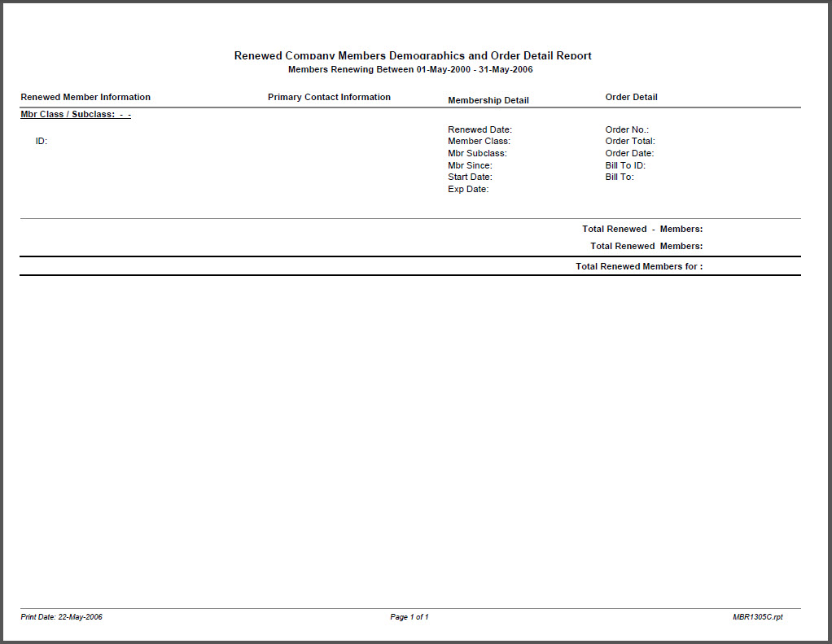Click the Order Detail column header
The height and width of the screenshot is (644, 832).
click(x=631, y=97)
